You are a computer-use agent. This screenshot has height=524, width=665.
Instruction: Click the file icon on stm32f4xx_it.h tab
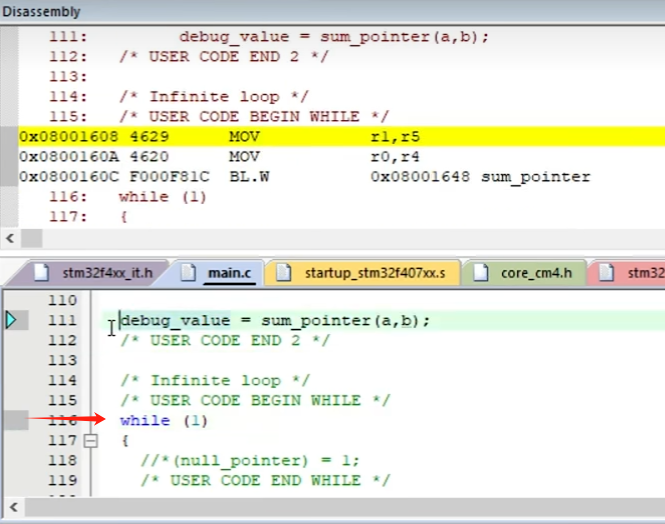(x=42, y=273)
